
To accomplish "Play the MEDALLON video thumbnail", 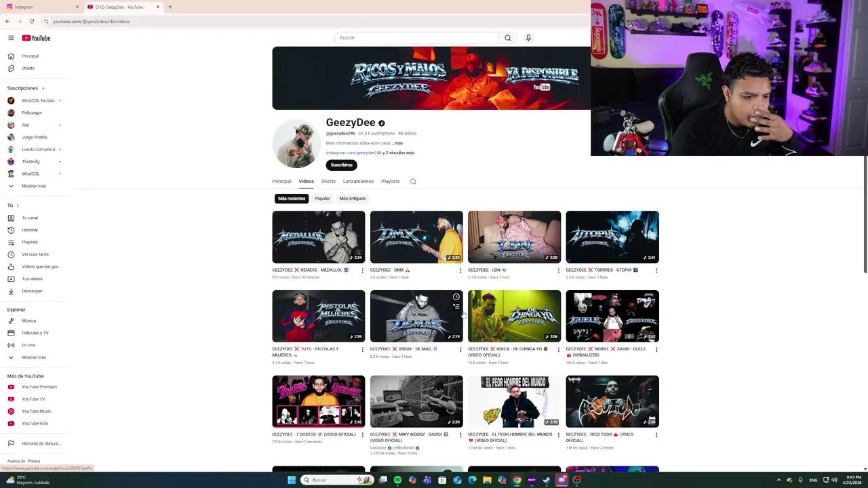I will [x=319, y=237].
